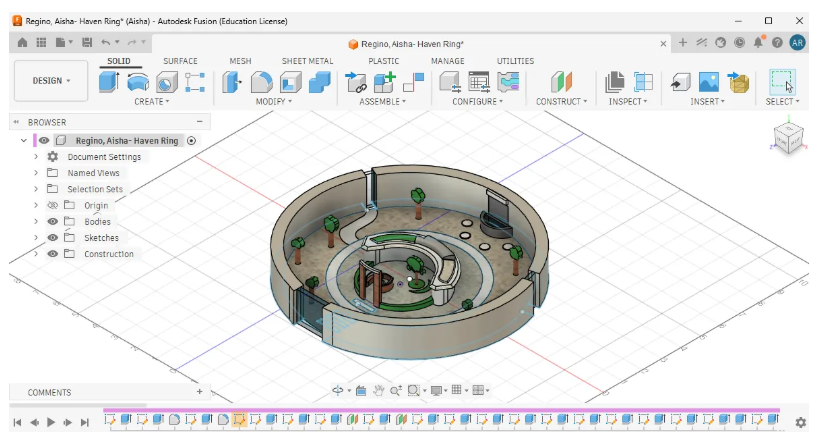
Task: Open the Save icon in the toolbar
Action: pyautogui.click(x=87, y=43)
